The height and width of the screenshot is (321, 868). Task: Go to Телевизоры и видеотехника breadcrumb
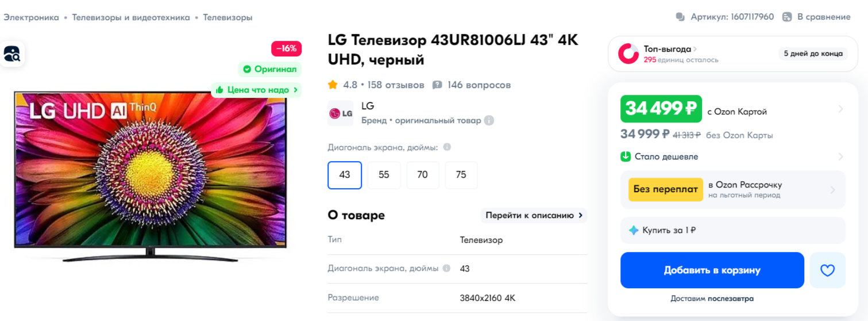coord(131,17)
